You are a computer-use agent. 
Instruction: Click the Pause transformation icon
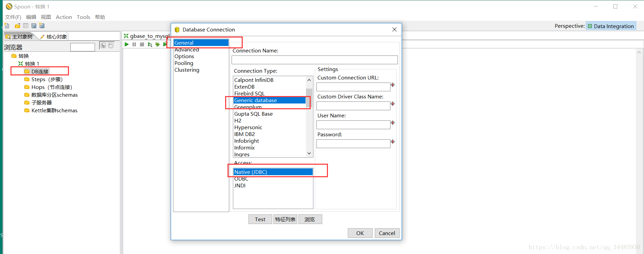point(134,44)
